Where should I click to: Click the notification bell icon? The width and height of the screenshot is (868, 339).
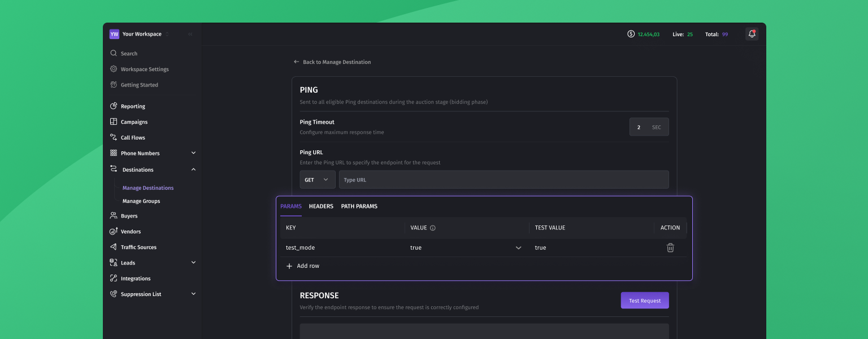752,34
